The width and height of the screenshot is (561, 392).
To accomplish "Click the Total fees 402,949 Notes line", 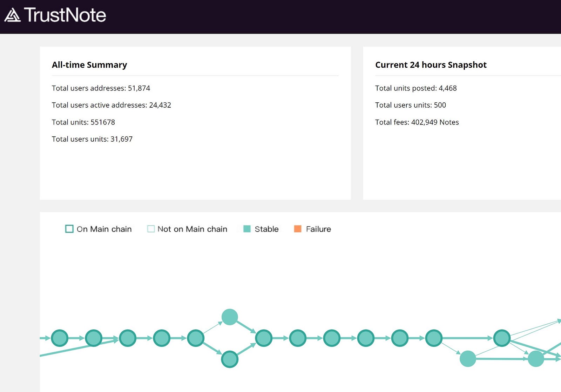I will tap(417, 122).
